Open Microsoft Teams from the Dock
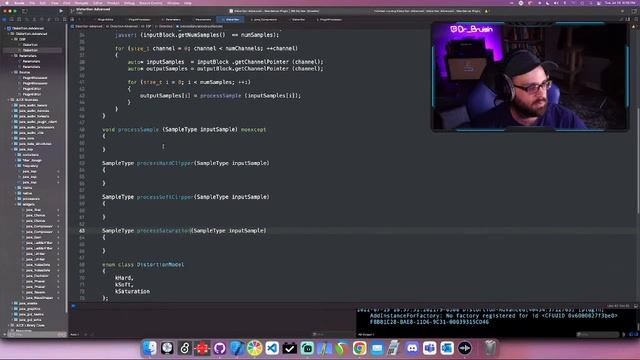 tap(429, 348)
